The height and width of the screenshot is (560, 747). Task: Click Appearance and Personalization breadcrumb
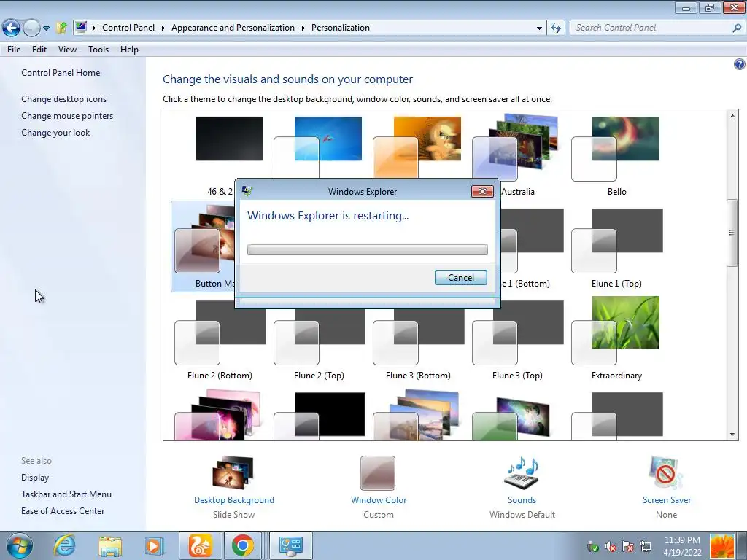tap(233, 28)
